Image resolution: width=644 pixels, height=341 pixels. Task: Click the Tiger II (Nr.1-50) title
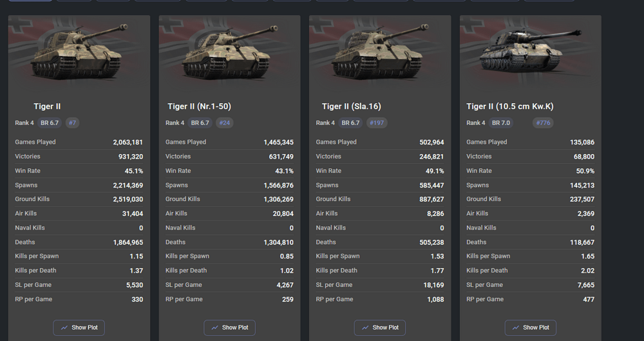(x=198, y=106)
